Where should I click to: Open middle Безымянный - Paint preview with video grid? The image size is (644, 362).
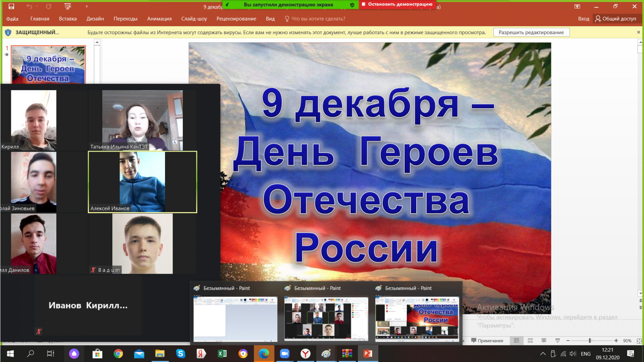coord(326,319)
